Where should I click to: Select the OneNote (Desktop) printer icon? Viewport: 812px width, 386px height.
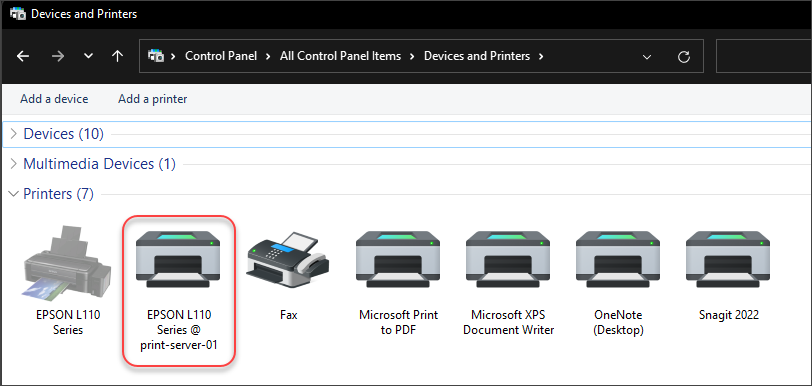point(618,259)
